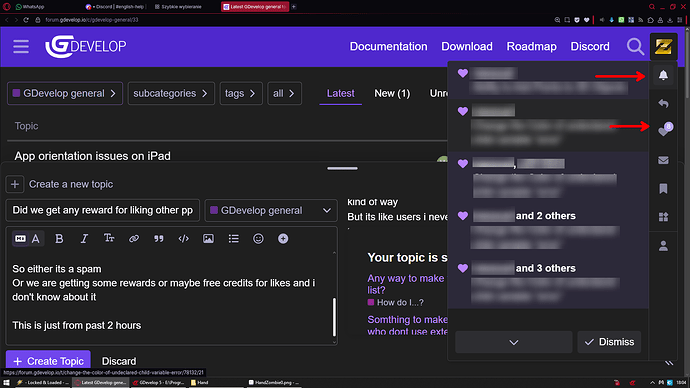Open the Roadmap header link

click(x=531, y=46)
